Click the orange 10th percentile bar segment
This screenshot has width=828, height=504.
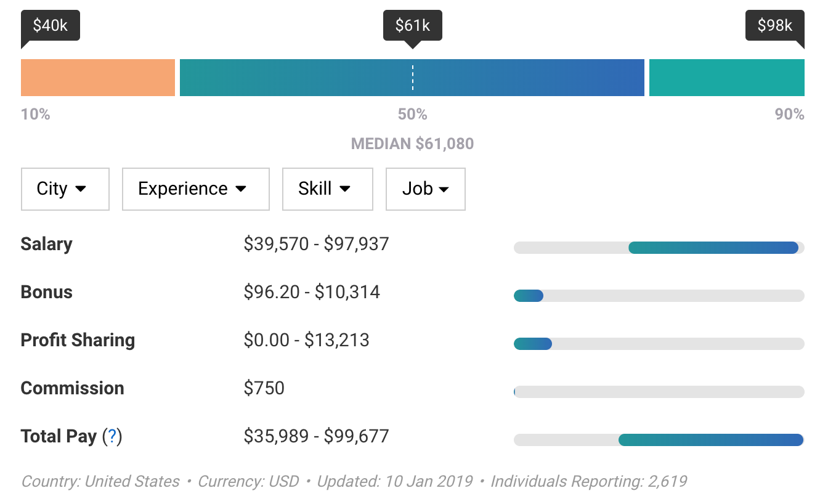point(98,78)
